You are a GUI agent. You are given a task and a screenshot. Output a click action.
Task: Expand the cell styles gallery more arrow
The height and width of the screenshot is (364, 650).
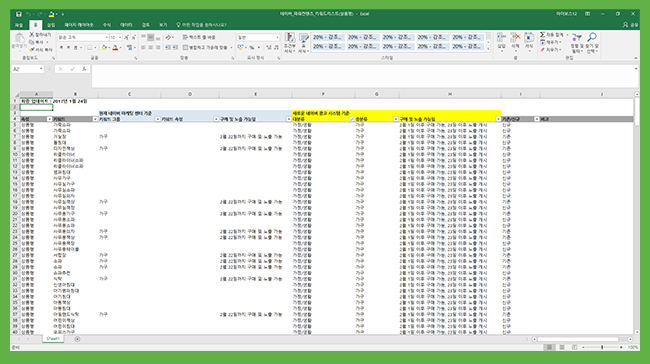pyautogui.click(x=488, y=49)
